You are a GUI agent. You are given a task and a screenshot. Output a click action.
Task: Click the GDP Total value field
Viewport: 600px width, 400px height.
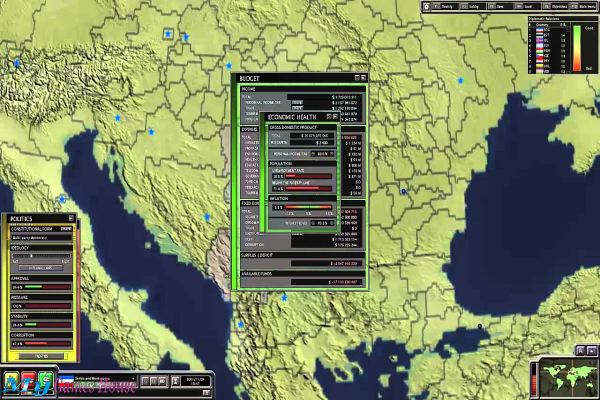312,136
